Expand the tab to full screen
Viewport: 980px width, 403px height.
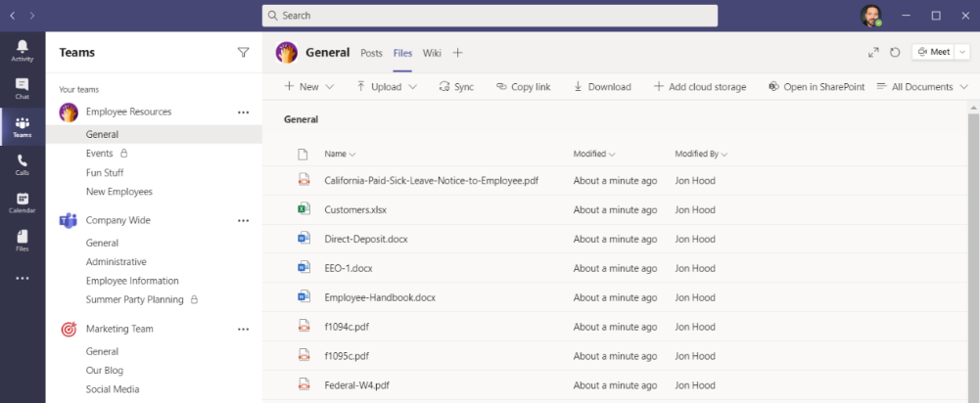click(x=873, y=53)
